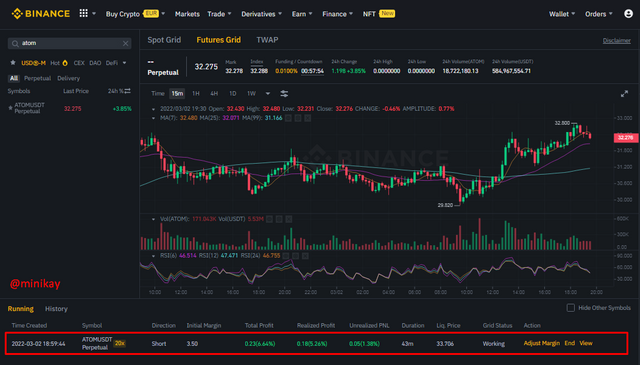Screen dimensions: 640x365
Task: Click the 20x leverage badge
Action: tap(120, 343)
